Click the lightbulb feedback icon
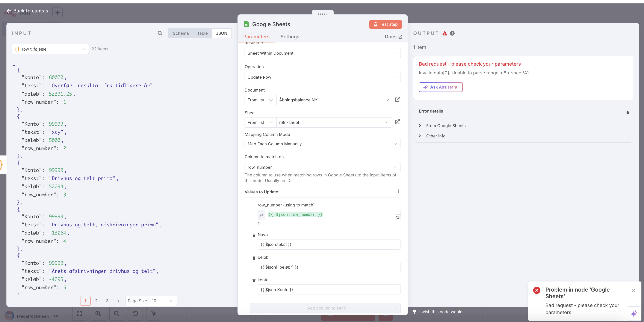The height and width of the screenshot is (322, 644). point(414,311)
